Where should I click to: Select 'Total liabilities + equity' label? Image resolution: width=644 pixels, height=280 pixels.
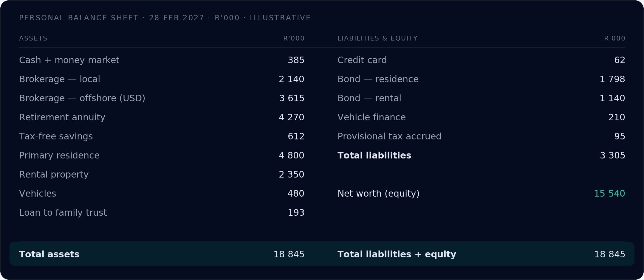397,254
